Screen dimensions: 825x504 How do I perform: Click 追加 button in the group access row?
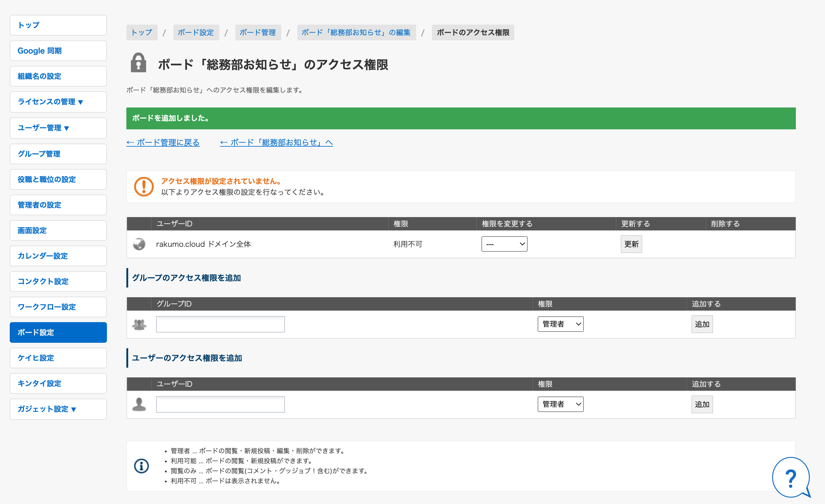click(x=702, y=324)
